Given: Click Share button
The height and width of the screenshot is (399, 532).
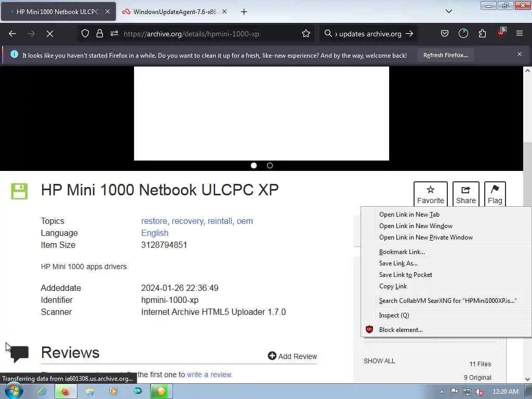Looking at the screenshot, I should [466, 194].
